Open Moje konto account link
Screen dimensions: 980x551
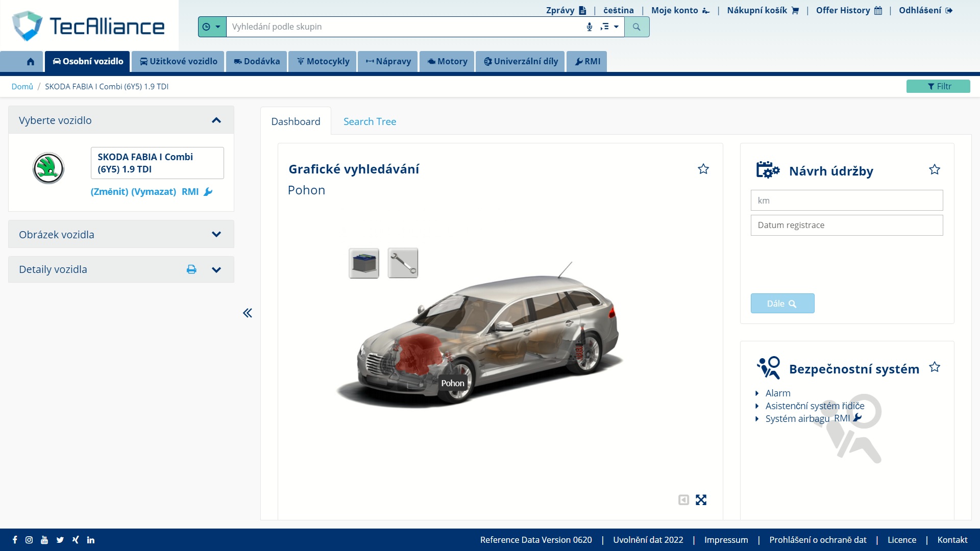click(680, 10)
